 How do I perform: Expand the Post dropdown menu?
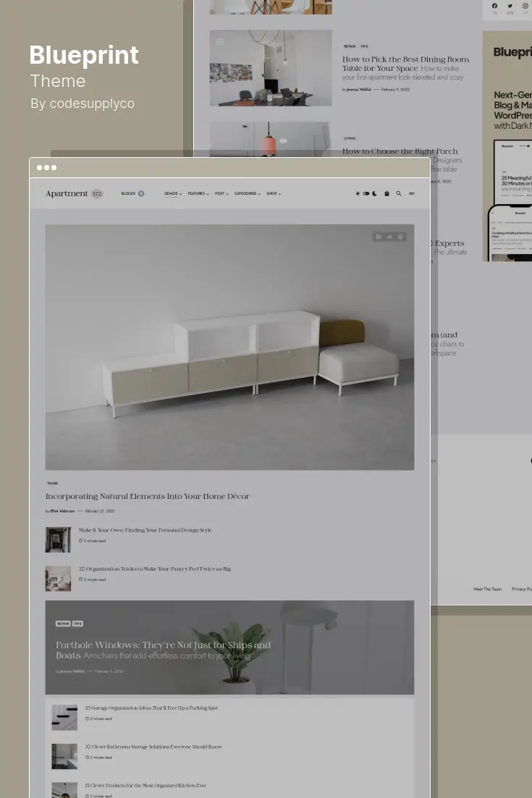pyautogui.click(x=221, y=193)
